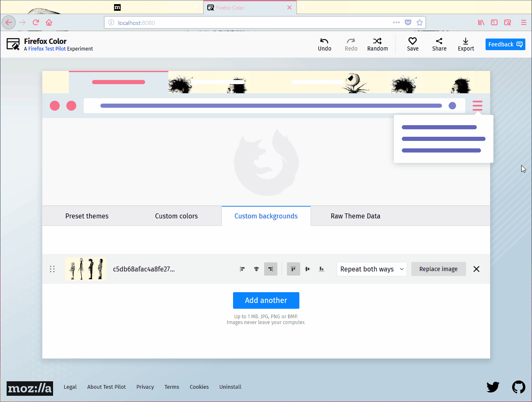Save the page to Pocket
532x402 pixels.
pyautogui.click(x=408, y=22)
